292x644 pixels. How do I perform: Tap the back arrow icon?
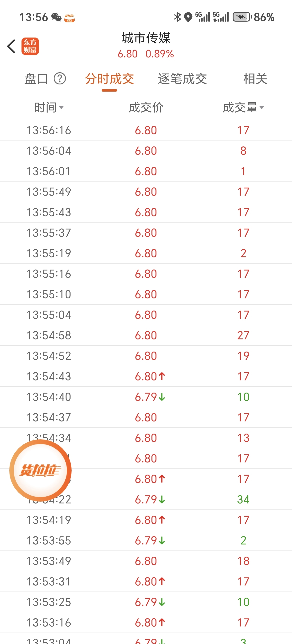tap(11, 46)
